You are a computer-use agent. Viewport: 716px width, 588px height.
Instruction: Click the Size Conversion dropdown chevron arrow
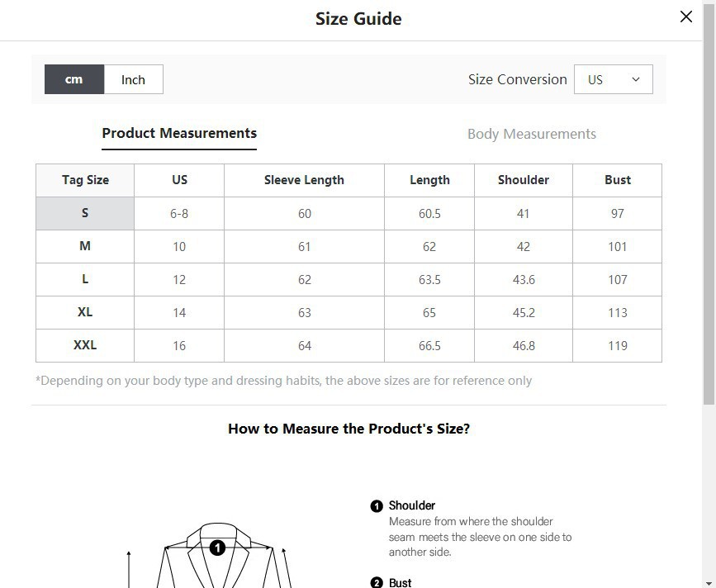coord(636,79)
